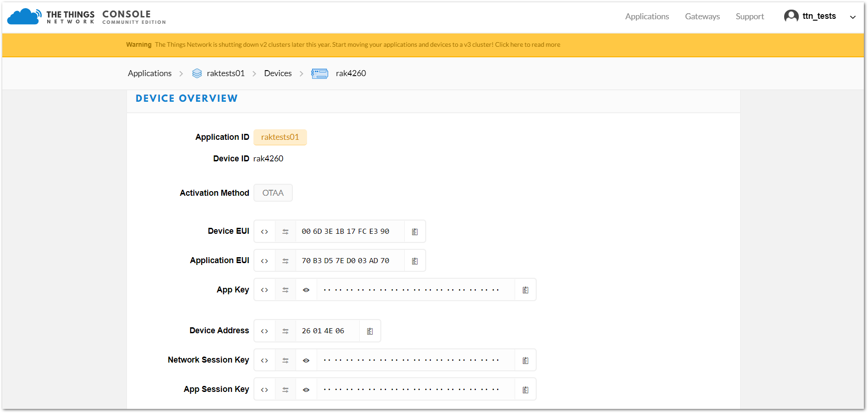Open Gateways in the top navigation

pos(702,17)
